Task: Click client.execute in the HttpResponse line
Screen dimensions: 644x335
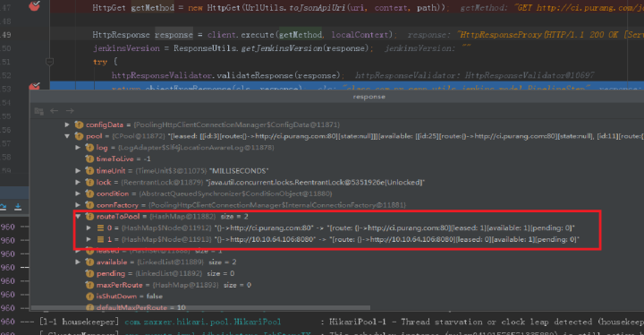Action: (x=241, y=35)
